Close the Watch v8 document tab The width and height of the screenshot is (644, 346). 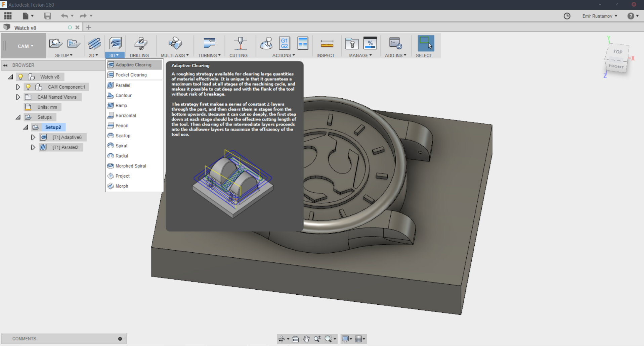[x=77, y=28]
